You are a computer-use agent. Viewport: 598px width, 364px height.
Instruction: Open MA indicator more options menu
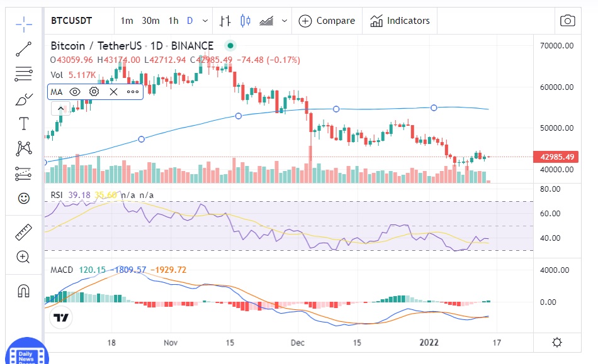click(x=133, y=92)
